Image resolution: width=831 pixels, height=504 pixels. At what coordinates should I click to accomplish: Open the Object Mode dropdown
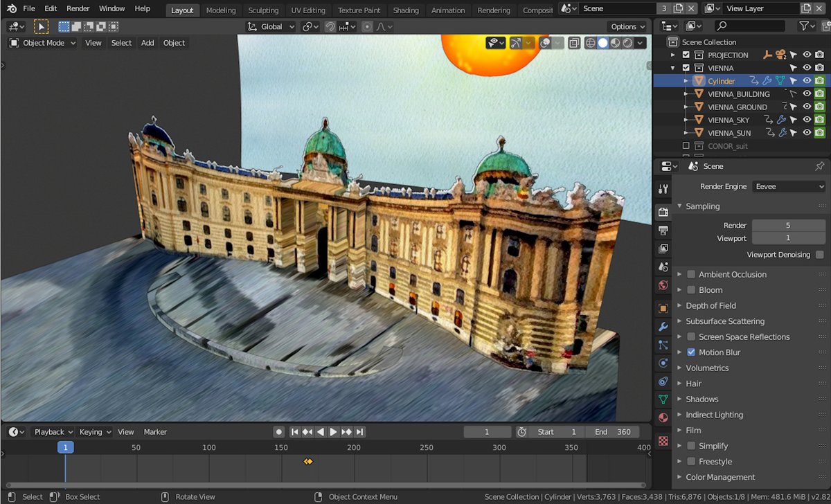tap(42, 43)
